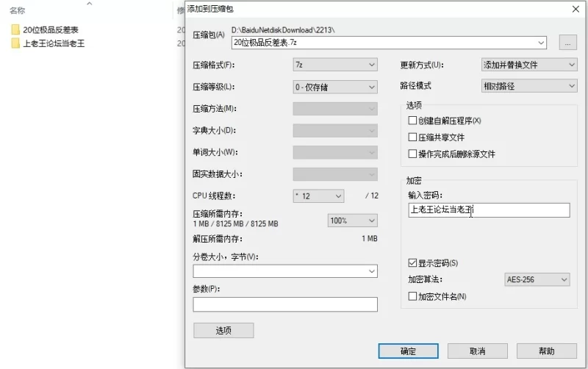The height and width of the screenshot is (369, 588).
Task: Uncheck the 显示密码 checkbox
Action: 412,263
